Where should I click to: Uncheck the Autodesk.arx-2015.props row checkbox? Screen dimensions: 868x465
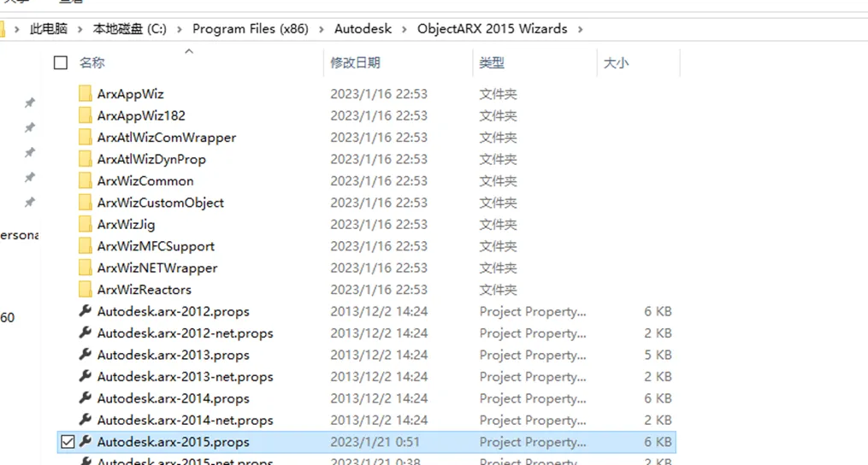coord(68,442)
